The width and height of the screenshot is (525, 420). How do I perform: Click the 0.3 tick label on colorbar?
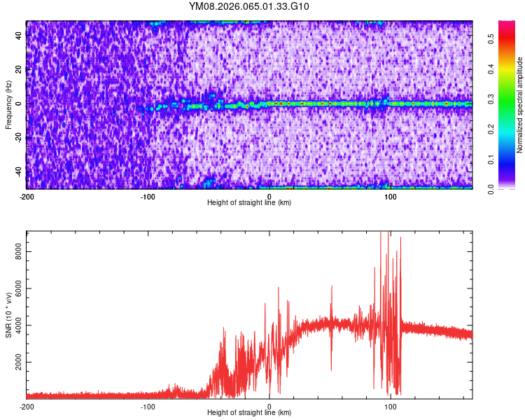pyautogui.click(x=491, y=100)
